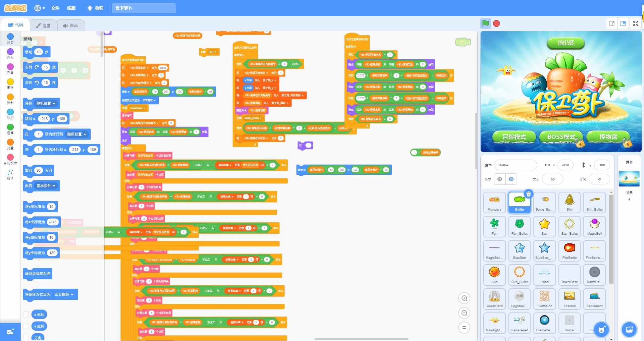Open the language globe dropdown

coord(39,8)
